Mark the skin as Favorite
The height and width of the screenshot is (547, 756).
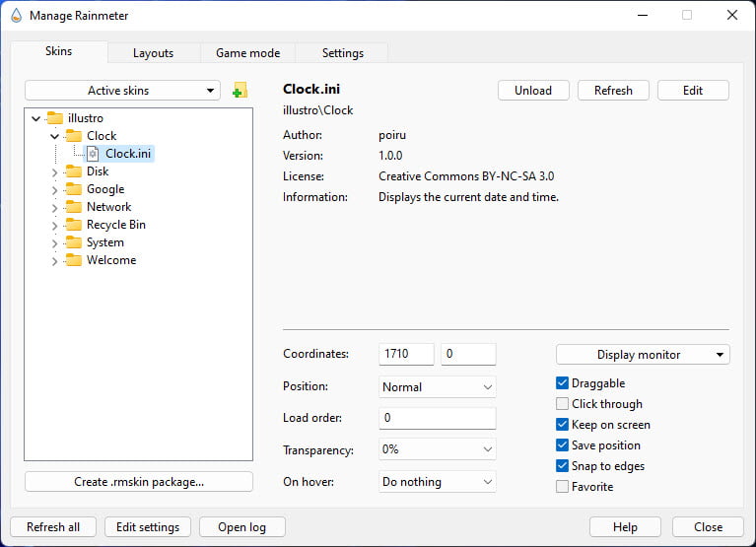tap(562, 487)
